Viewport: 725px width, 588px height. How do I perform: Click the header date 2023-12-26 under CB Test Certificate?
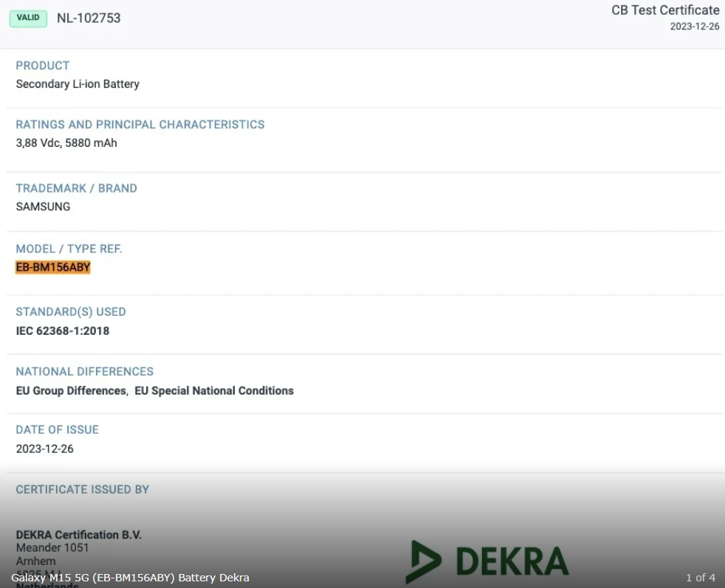[x=695, y=27]
